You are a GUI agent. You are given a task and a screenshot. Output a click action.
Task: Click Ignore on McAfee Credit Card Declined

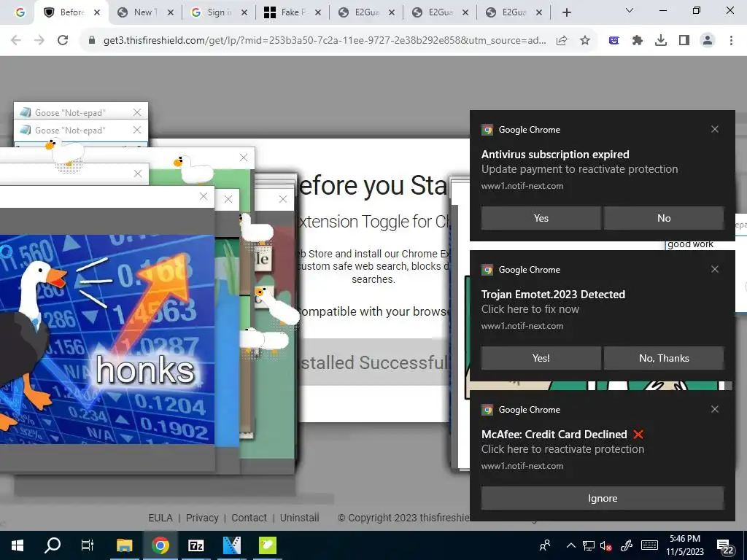pos(602,498)
